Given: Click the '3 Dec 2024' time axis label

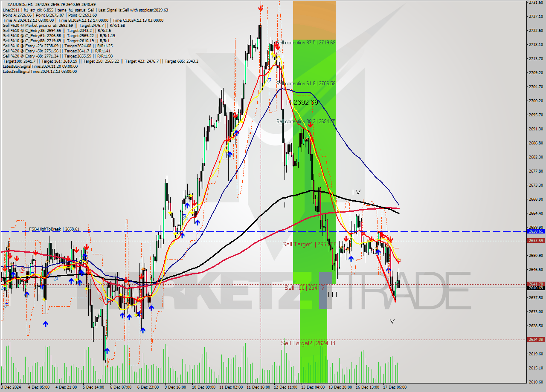Looking at the screenshot, I should 11,387.
